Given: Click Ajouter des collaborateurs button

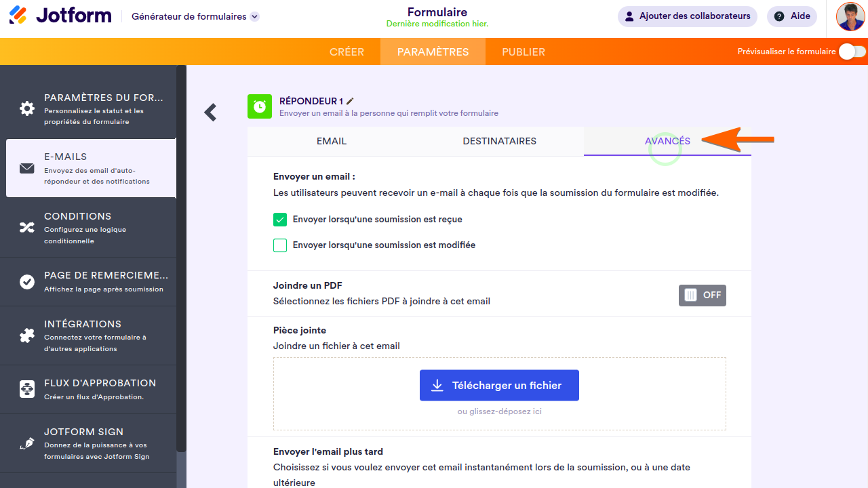Looking at the screenshot, I should pyautogui.click(x=688, y=16).
